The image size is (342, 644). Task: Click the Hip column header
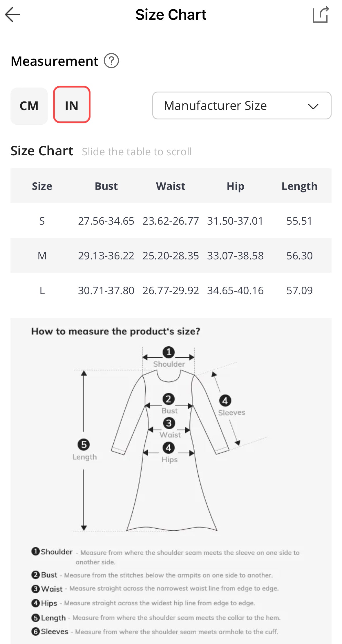pyautogui.click(x=235, y=186)
